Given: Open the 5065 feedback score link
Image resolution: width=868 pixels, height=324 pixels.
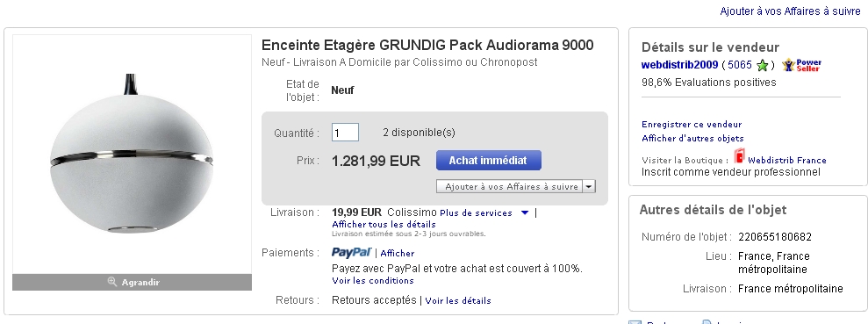Looking at the screenshot, I should pos(740,65).
